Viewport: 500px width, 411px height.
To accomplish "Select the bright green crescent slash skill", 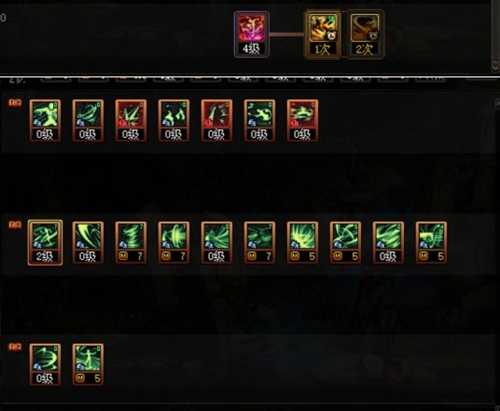I will click(x=88, y=243).
